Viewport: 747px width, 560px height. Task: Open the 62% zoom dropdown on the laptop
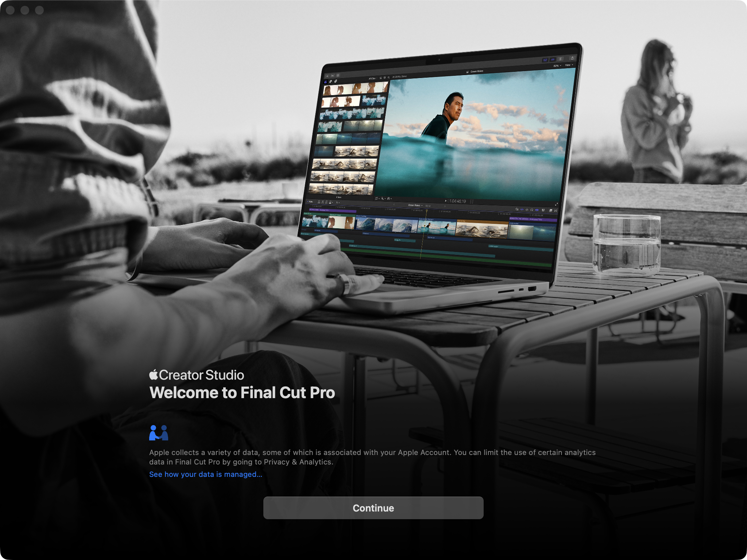[557, 66]
